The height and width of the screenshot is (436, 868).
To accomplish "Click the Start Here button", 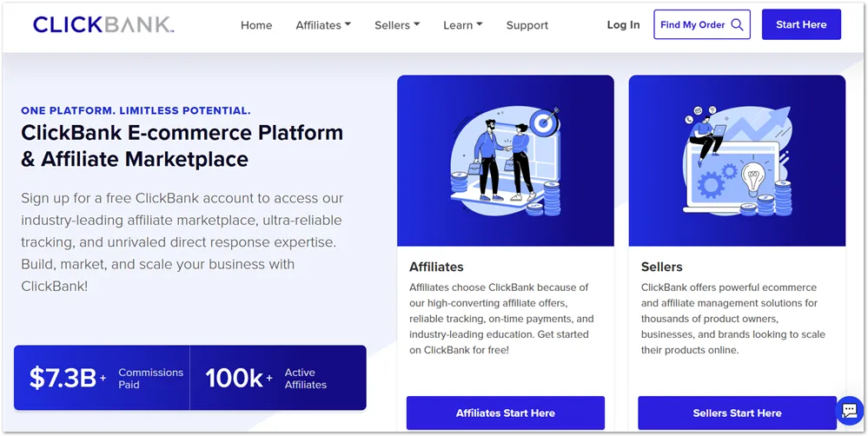I will 801,25.
